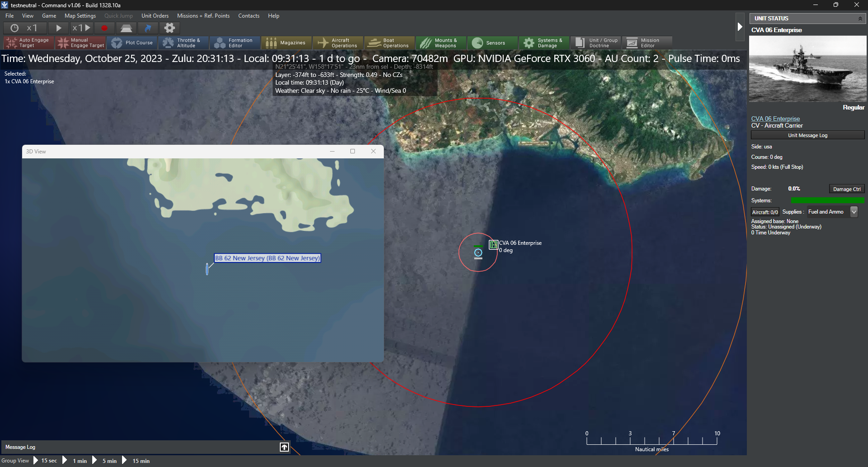Open Unit / Group Doctrine

tap(596, 43)
